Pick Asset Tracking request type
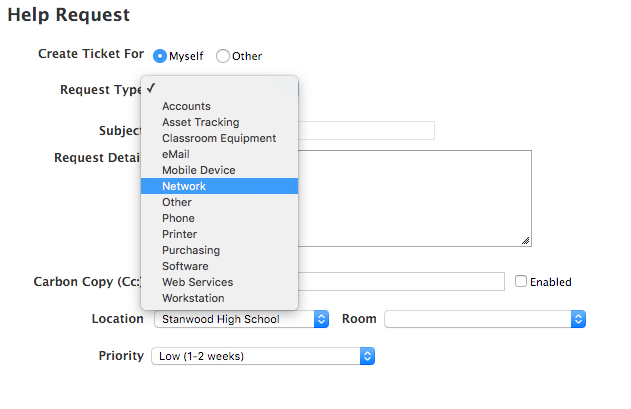 219,122
